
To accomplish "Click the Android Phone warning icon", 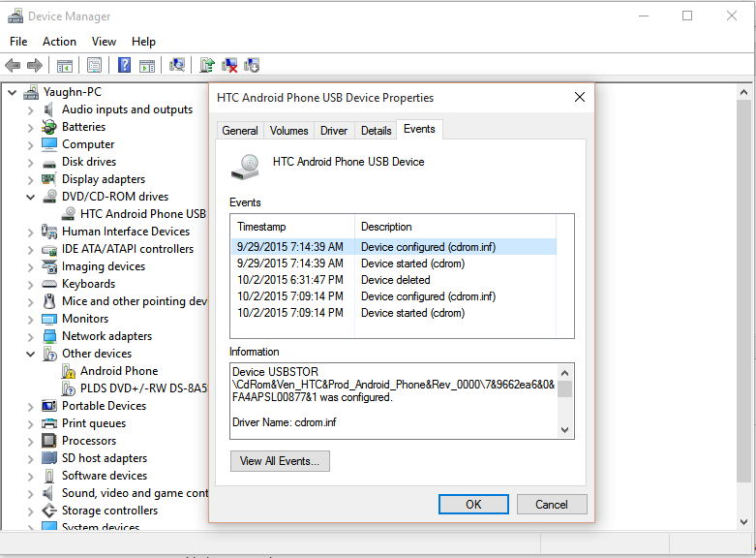I will (69, 371).
